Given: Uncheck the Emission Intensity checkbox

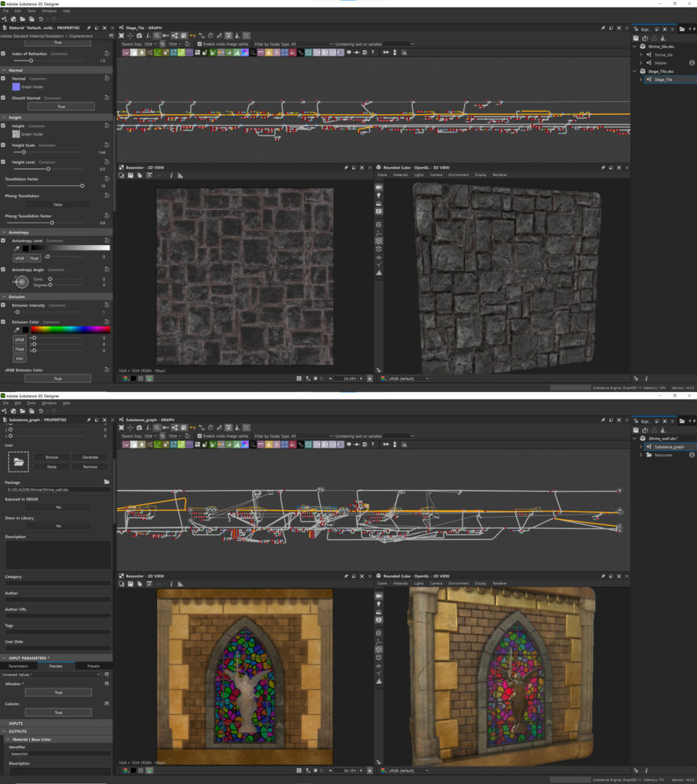Looking at the screenshot, I should [x=4, y=305].
